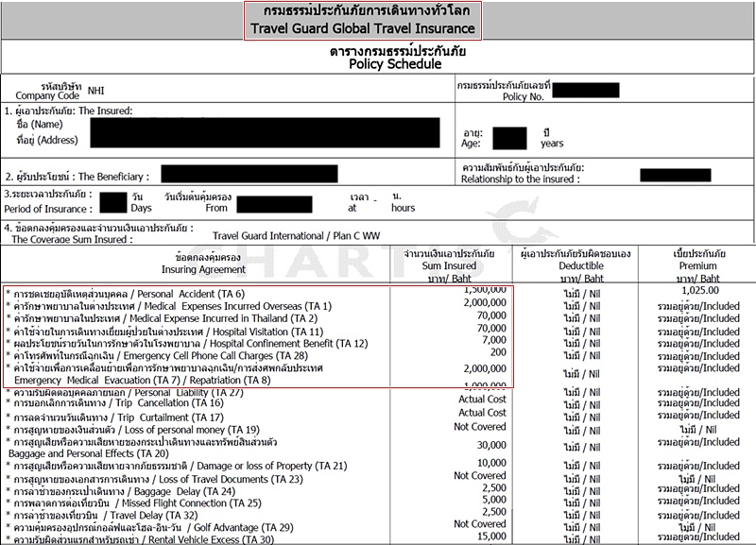Select Actual Cost for Trip Curtailment
Viewport: 756px width, 545px height.
point(482,413)
